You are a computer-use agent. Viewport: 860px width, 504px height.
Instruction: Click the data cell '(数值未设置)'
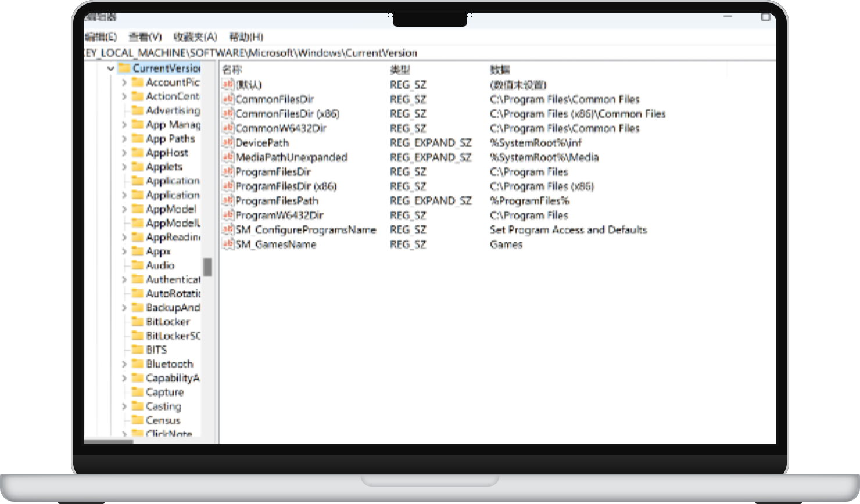click(518, 85)
